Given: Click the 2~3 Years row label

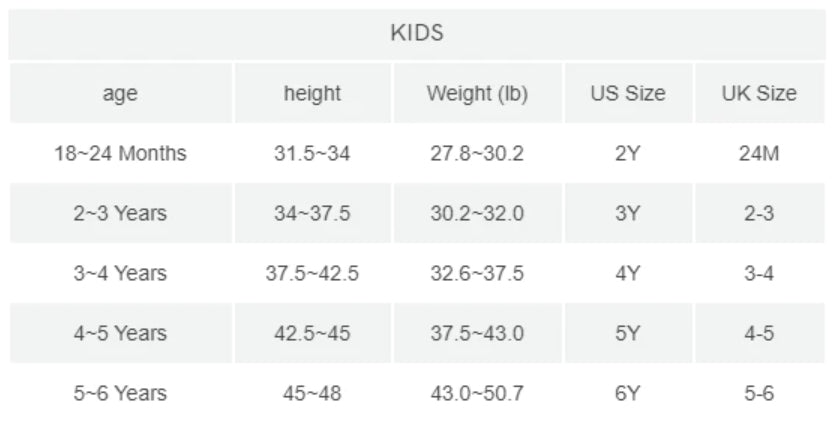Looking at the screenshot, I should point(120,213).
